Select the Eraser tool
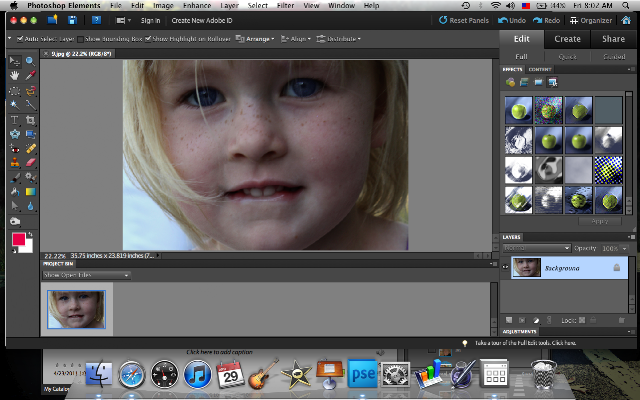Screen dimensions: 640x400 (30, 162)
